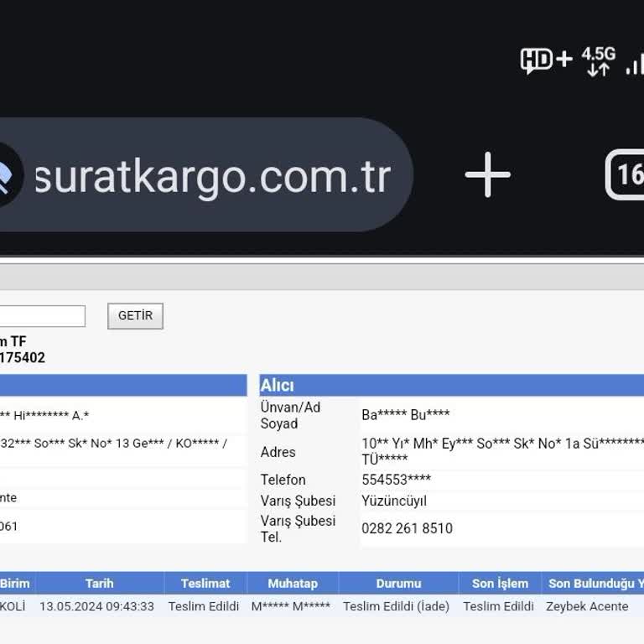Screen dimensions: 644x644
Task: Select the Zeybek Acente cell
Action: click(x=587, y=606)
